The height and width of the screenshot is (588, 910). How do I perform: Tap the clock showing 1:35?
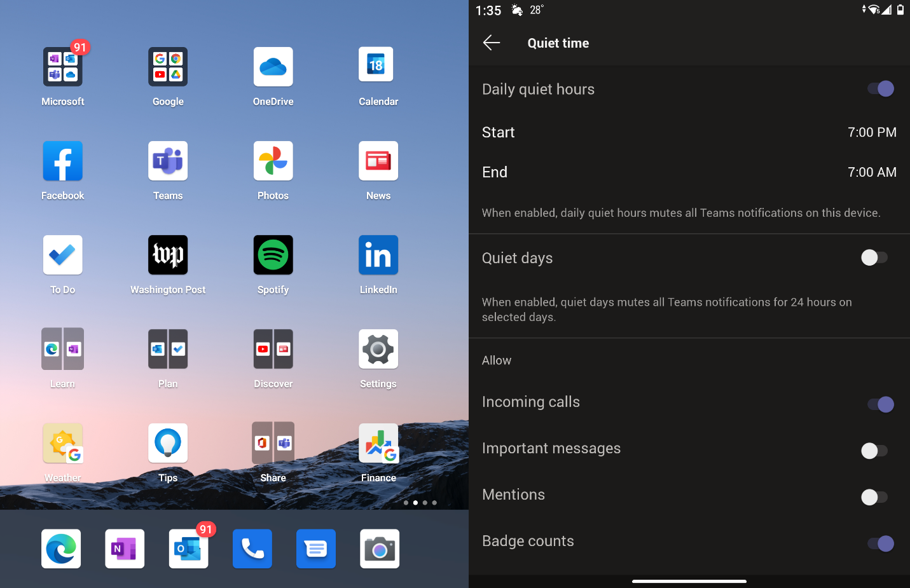tap(488, 10)
